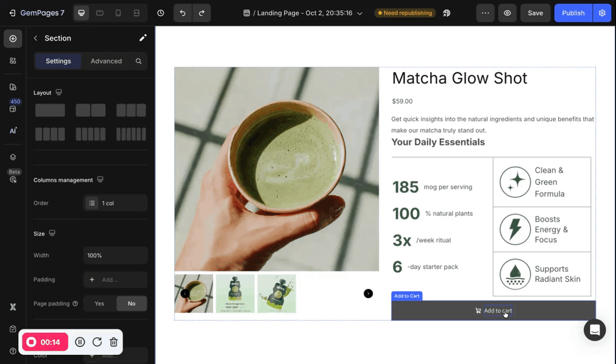The height and width of the screenshot is (364, 616).
Task: Set Page padding to No
Action: [x=131, y=303]
